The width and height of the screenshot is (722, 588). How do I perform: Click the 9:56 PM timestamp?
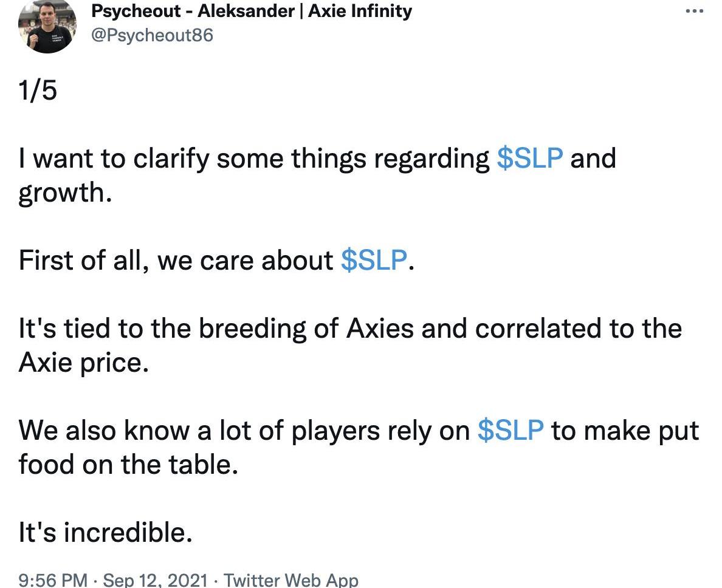click(x=53, y=579)
